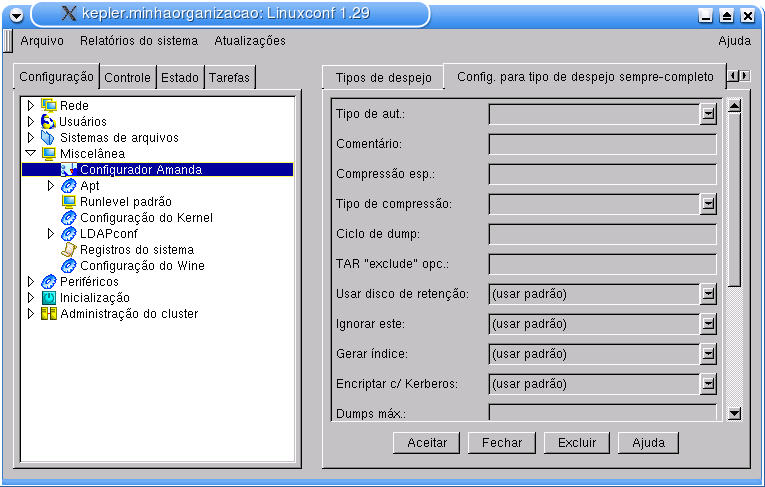Screen dimensions: 765x487
Task: Click the Comentário input field
Action: tap(603, 144)
